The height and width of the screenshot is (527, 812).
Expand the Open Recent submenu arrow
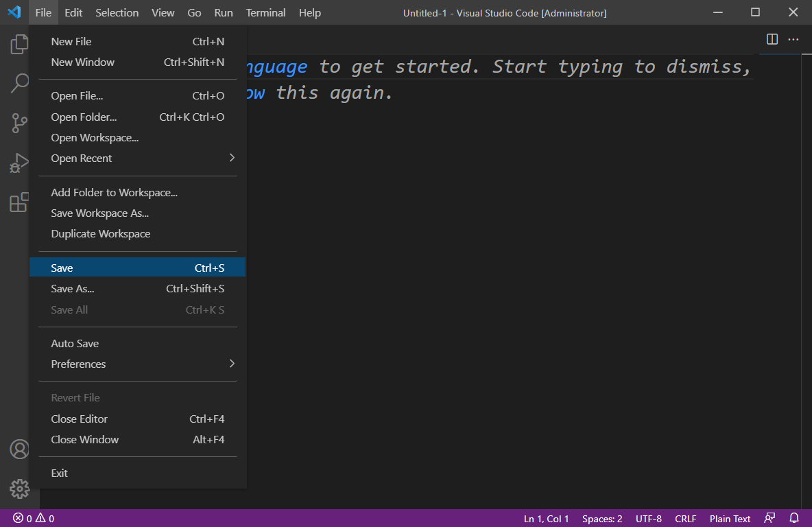(x=232, y=158)
